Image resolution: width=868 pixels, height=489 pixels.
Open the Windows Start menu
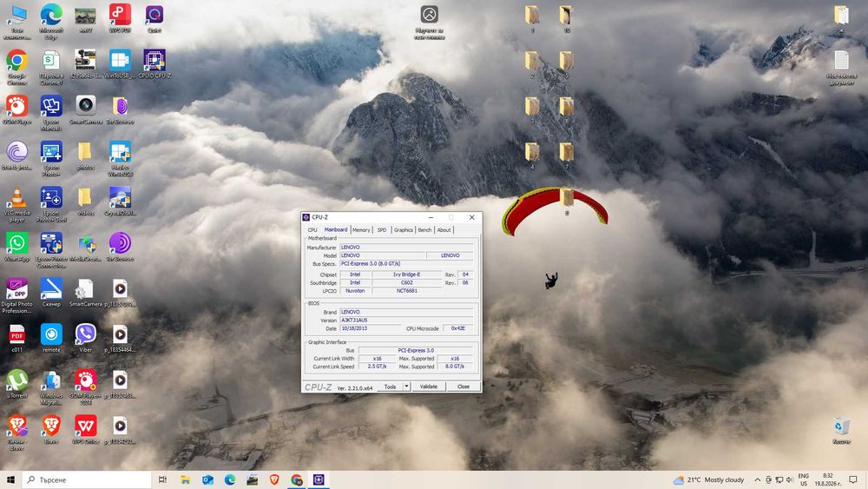[10, 479]
